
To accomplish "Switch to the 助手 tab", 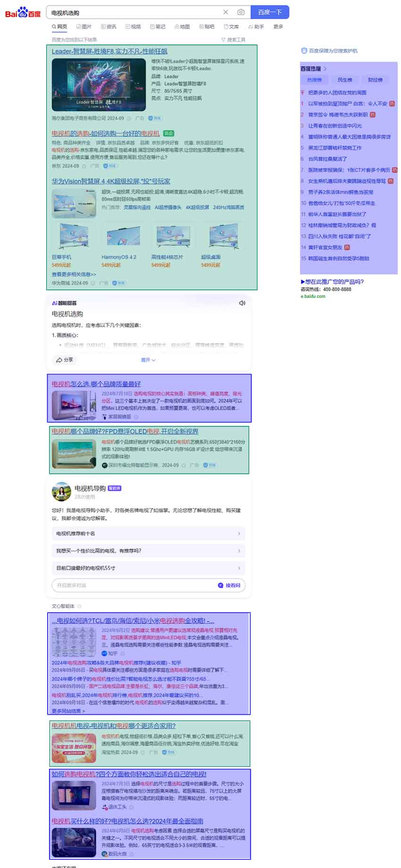I will tap(256, 27).
